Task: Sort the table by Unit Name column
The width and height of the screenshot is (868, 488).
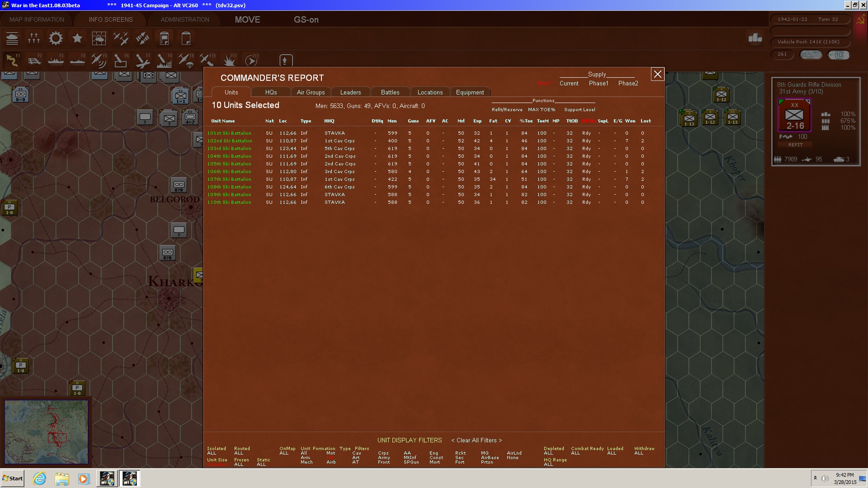Action: click(223, 121)
